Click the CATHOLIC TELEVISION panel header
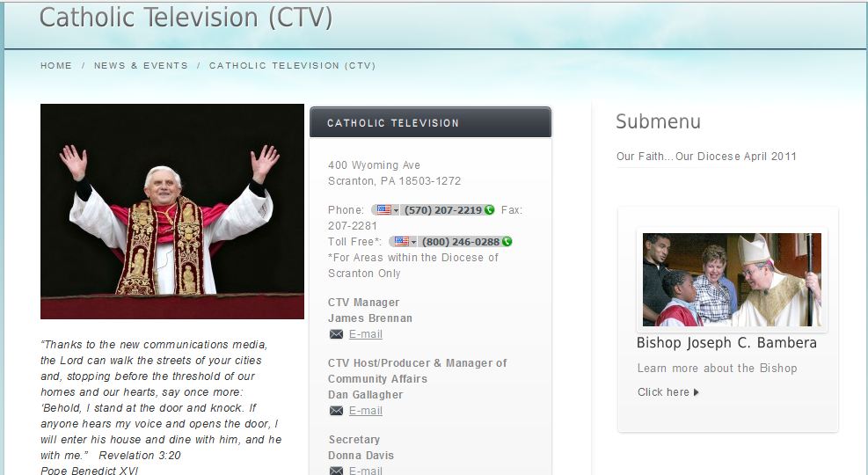Screen dimensions: 868x475 pos(430,121)
